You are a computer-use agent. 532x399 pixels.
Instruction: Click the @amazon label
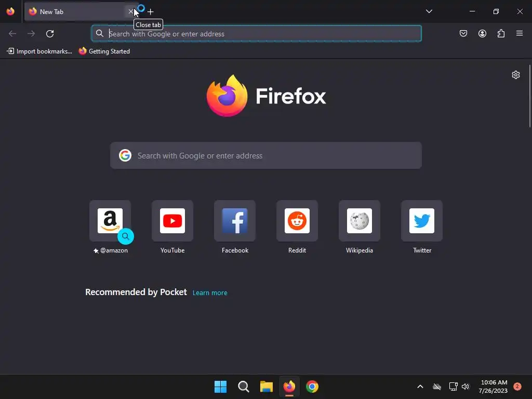[x=114, y=250]
